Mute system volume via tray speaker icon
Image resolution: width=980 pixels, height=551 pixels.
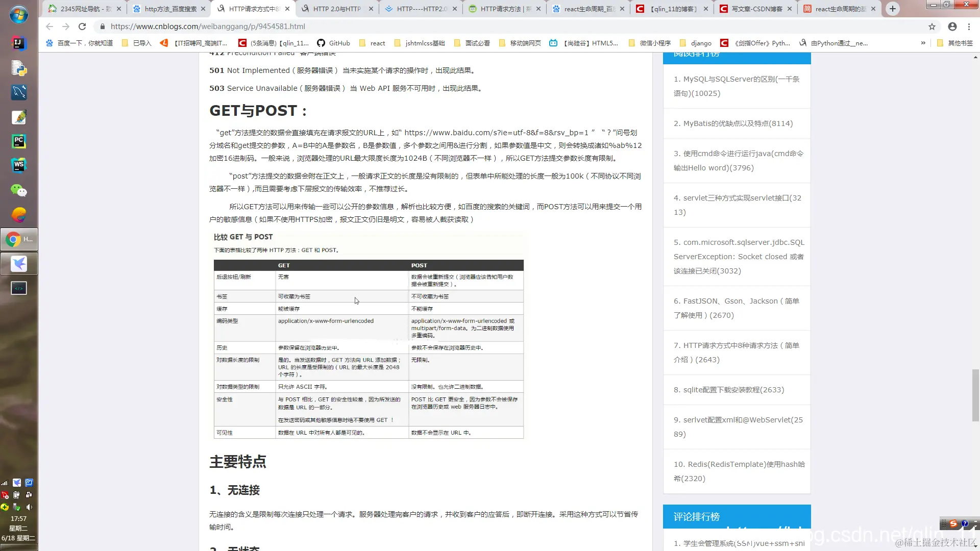point(29,507)
